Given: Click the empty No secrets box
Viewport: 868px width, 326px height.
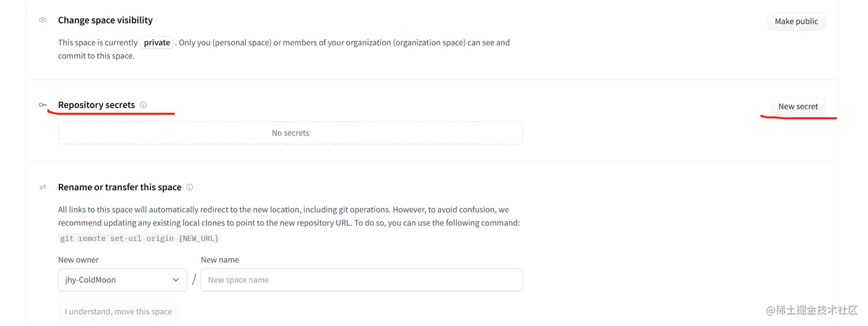Looking at the screenshot, I should coord(290,133).
